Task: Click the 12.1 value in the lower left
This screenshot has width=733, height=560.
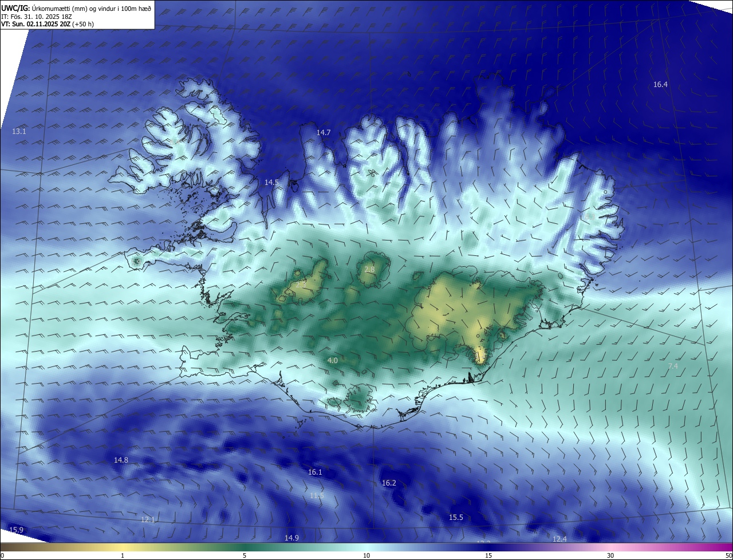Action: pos(148,520)
